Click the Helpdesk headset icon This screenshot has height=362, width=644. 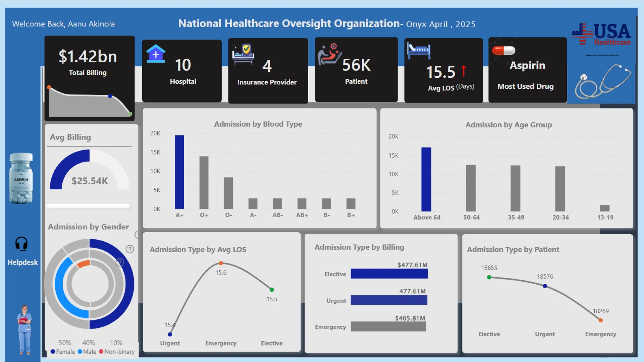pos(21,244)
